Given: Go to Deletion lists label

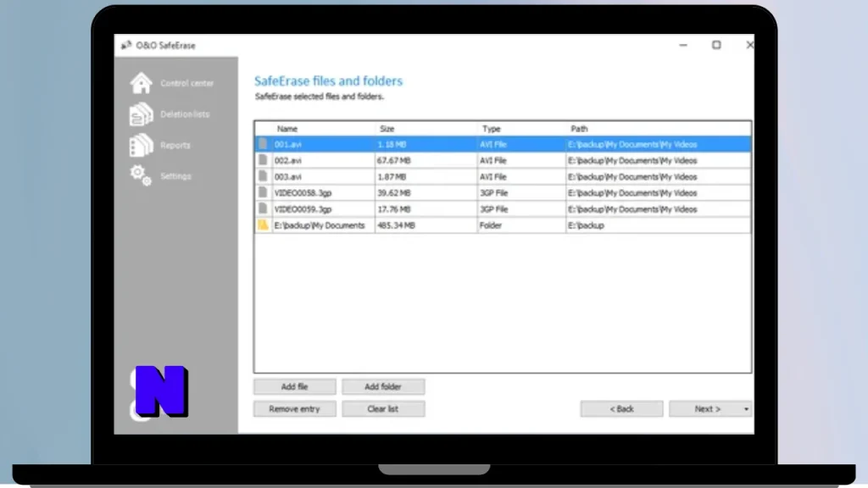Looking at the screenshot, I should tap(185, 114).
